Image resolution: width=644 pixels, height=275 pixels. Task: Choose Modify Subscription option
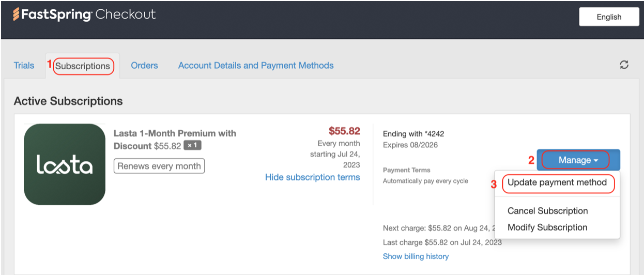pyautogui.click(x=547, y=227)
